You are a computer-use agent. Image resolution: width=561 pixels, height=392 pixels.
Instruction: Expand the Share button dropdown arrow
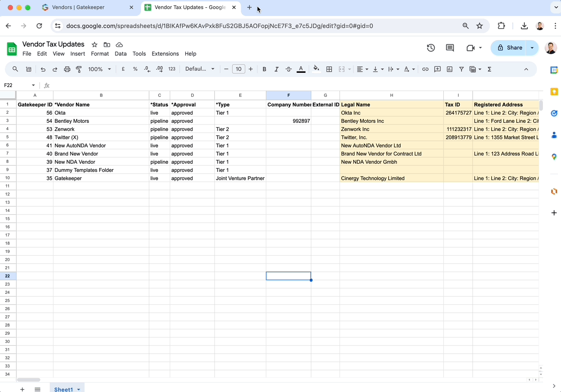(x=532, y=48)
